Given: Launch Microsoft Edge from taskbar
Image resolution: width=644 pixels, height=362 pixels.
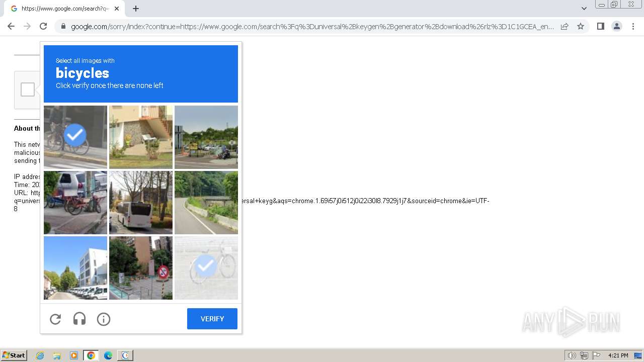Looking at the screenshot, I should click(x=108, y=355).
